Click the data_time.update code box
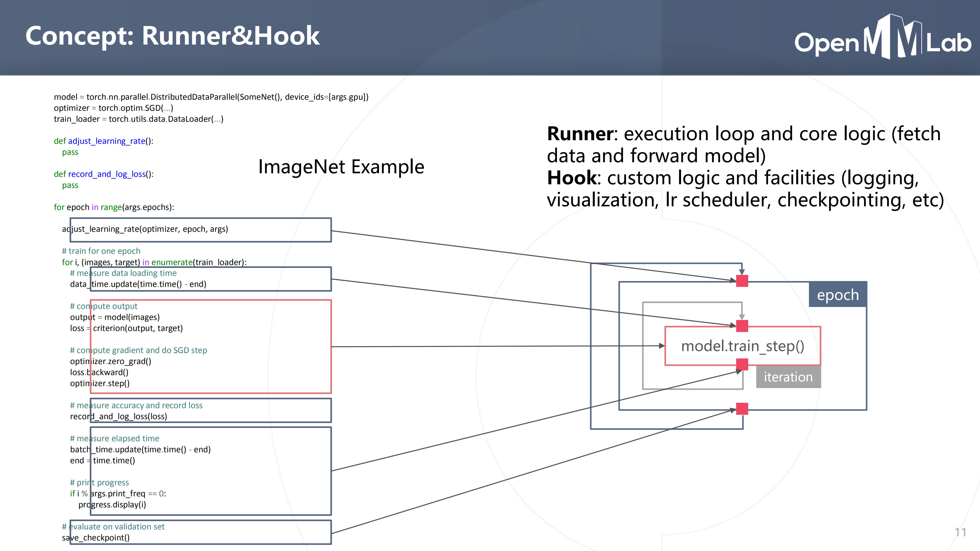The height and width of the screenshot is (551, 980). click(210, 279)
